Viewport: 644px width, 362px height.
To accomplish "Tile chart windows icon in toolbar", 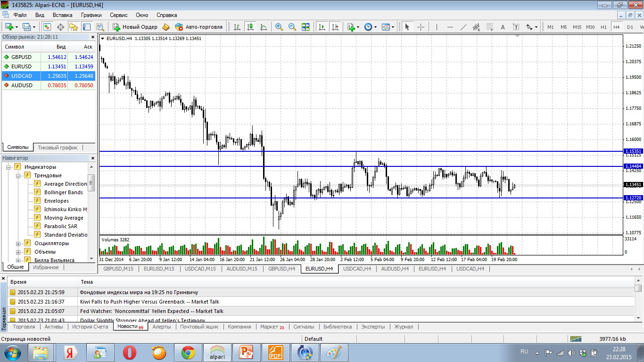I will click(305, 27).
